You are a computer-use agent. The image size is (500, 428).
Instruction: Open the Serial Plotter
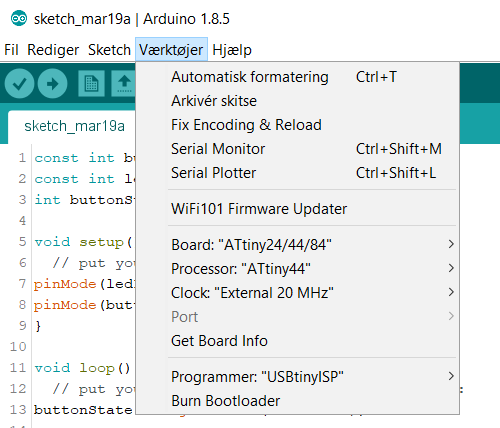click(x=298, y=173)
